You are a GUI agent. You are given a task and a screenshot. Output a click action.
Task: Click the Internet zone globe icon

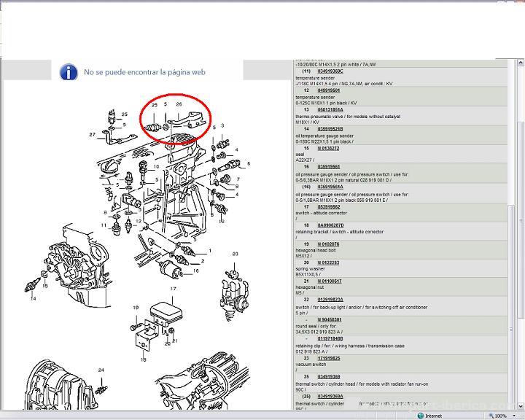click(x=421, y=416)
